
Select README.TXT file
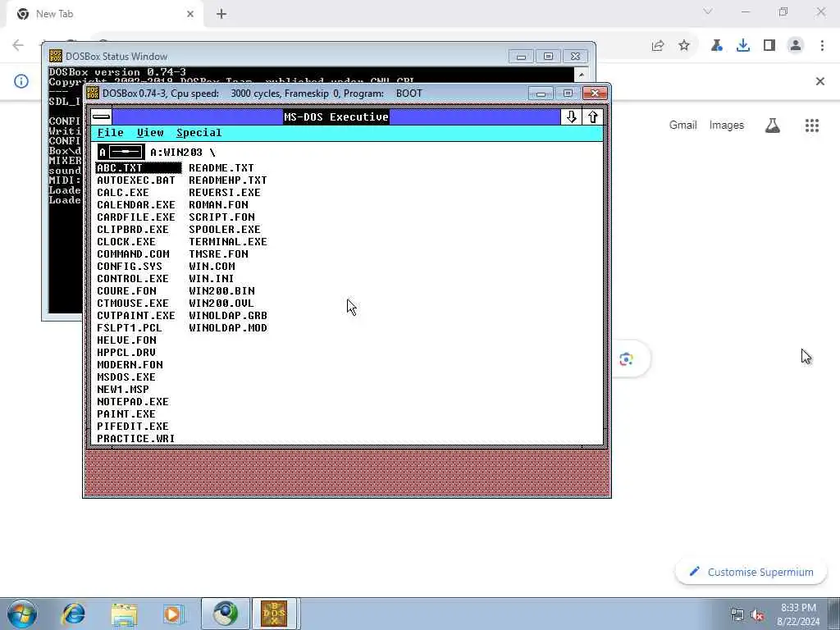(221, 168)
